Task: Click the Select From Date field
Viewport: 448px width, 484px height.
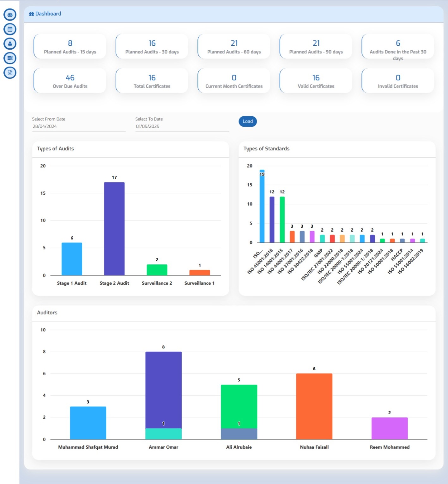Action: tap(79, 126)
